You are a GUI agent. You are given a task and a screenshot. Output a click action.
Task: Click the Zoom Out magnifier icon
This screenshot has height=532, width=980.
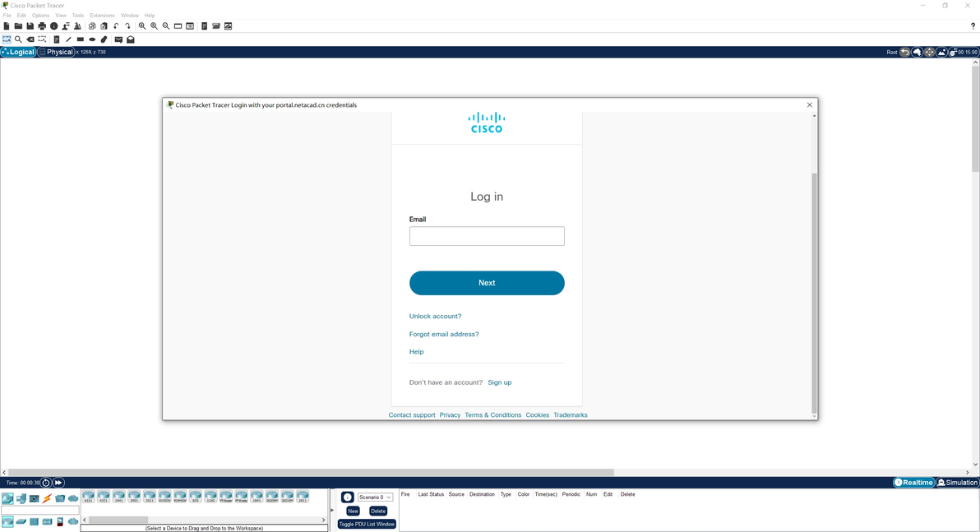pos(166,26)
